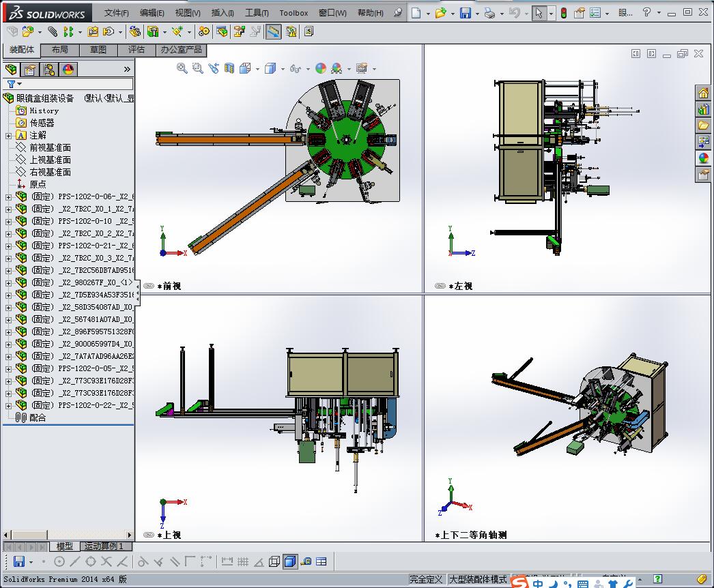Select the 模型 bottom tab
714x588 pixels.
64,546
